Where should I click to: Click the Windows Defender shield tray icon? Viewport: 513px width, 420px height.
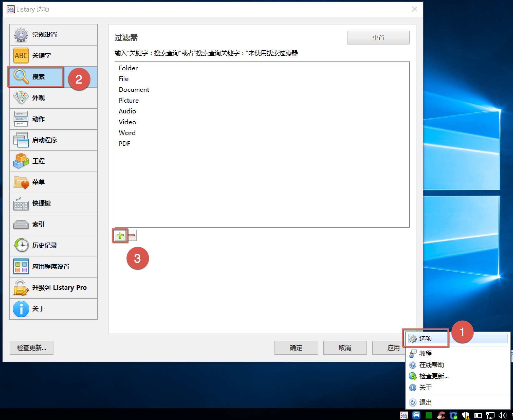[x=466, y=415]
